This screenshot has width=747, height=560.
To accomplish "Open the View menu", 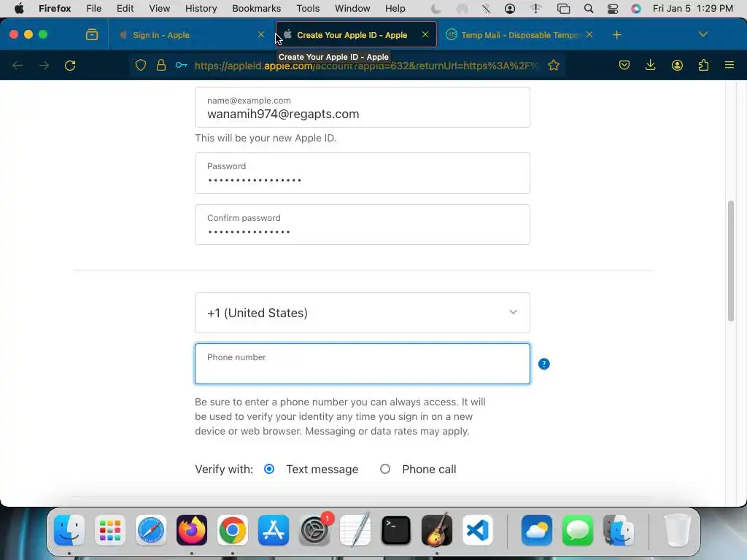I will pos(159,9).
